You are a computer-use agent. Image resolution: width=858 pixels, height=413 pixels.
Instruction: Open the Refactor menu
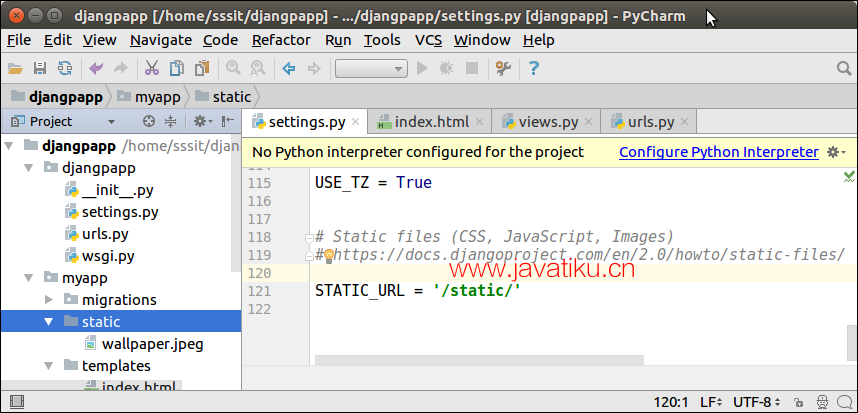(x=281, y=40)
